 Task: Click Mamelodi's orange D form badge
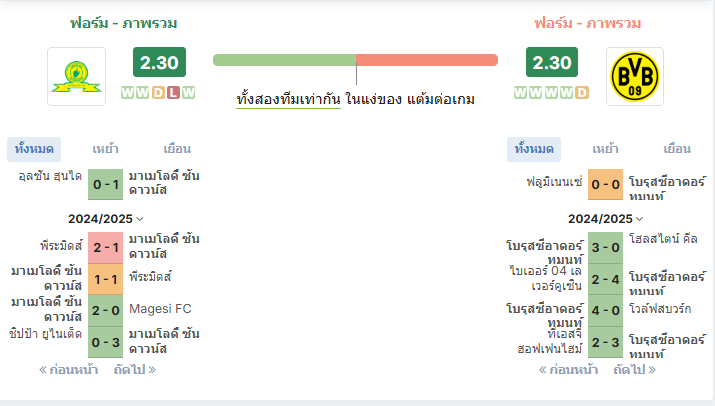[158, 93]
